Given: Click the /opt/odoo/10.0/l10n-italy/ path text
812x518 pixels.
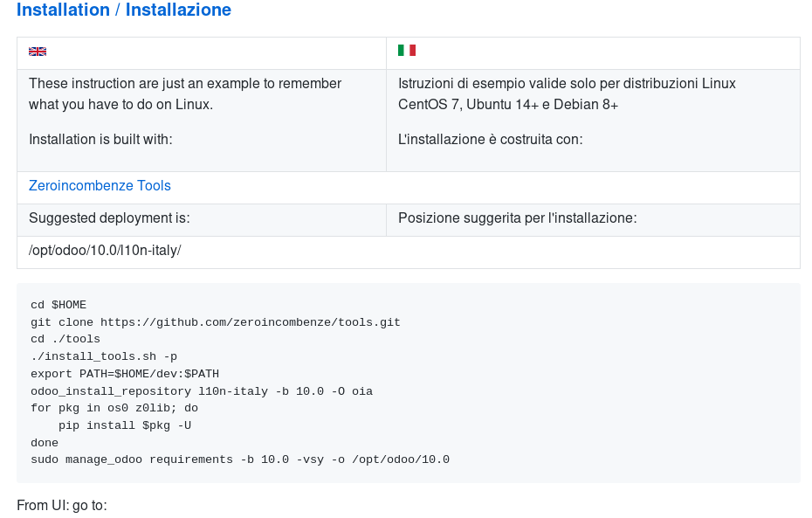Looking at the screenshot, I should pos(105,250).
